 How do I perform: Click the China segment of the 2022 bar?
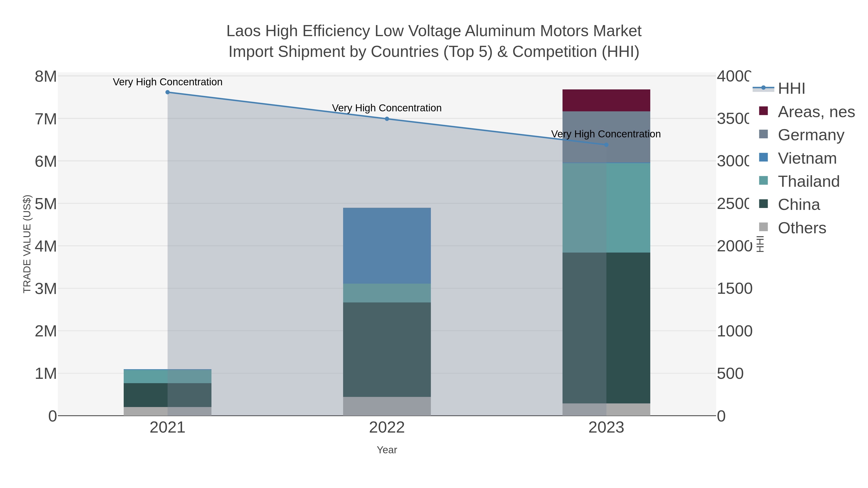click(387, 350)
